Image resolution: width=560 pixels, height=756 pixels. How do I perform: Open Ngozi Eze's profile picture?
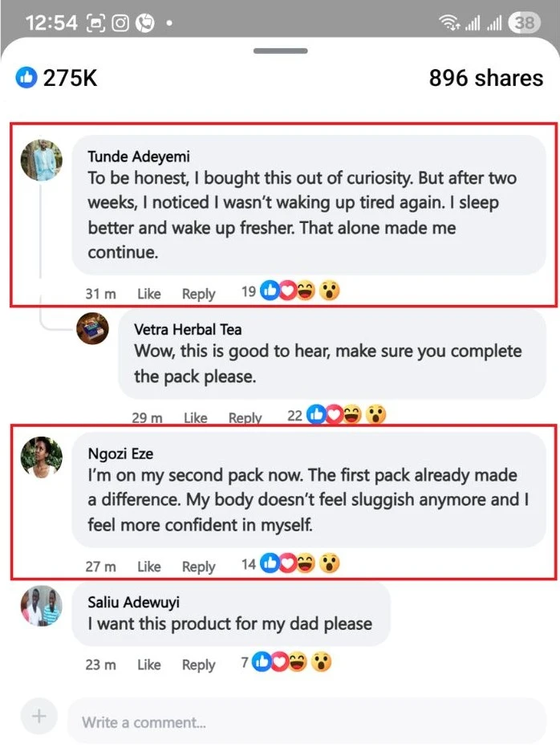pos(41,457)
